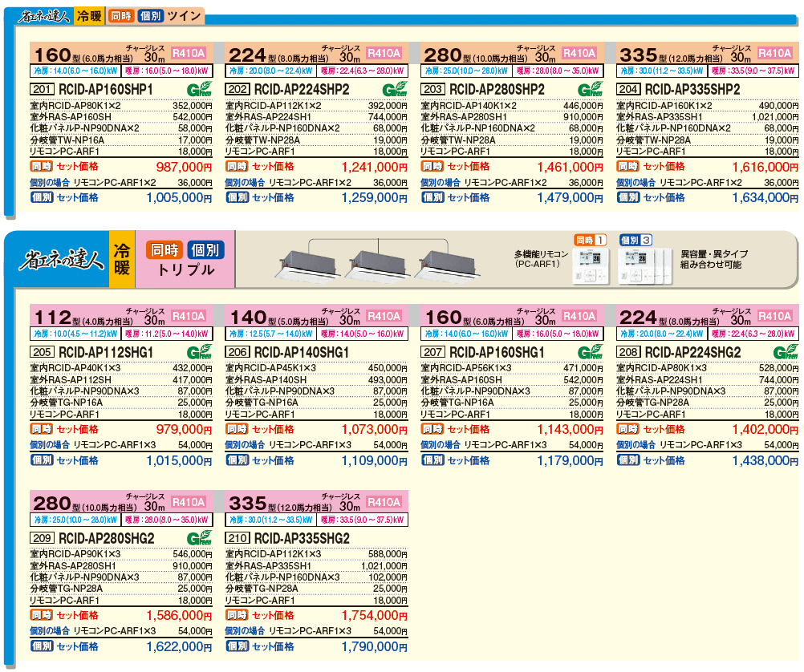Click the set price 1,461,000円
Viewport: 804px width, 672px height.
(571, 167)
